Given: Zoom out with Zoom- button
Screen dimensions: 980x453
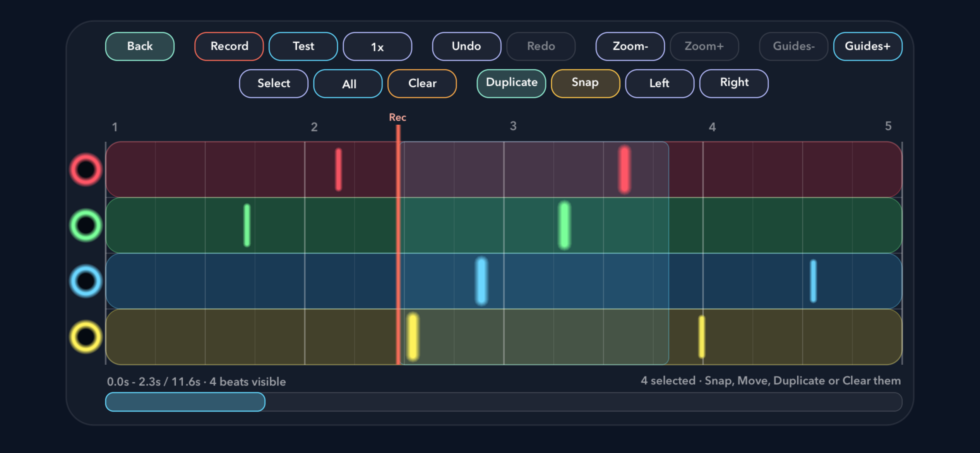Looking at the screenshot, I should [630, 46].
